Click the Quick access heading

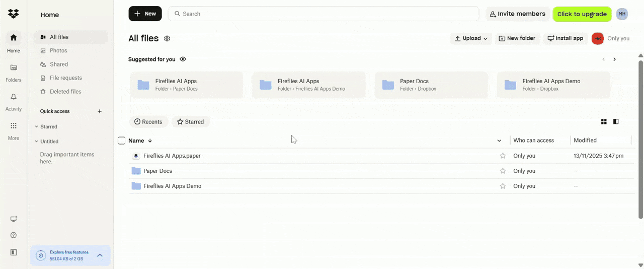coord(55,111)
